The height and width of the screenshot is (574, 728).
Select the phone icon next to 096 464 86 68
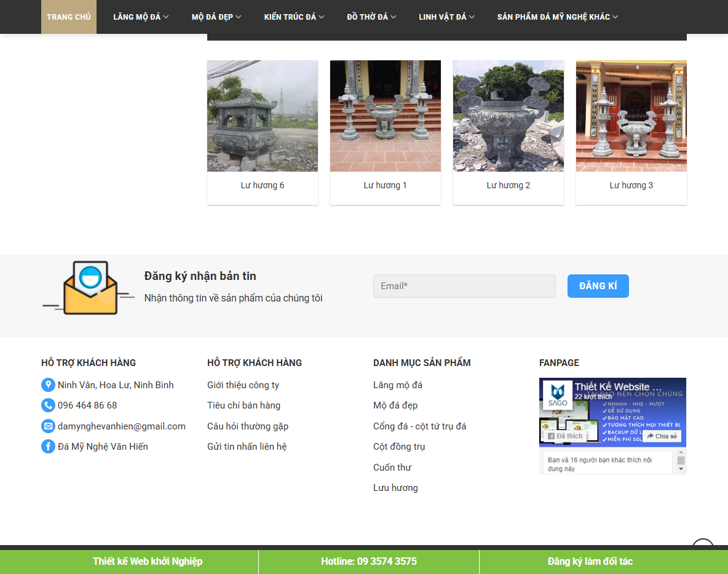[x=48, y=405]
